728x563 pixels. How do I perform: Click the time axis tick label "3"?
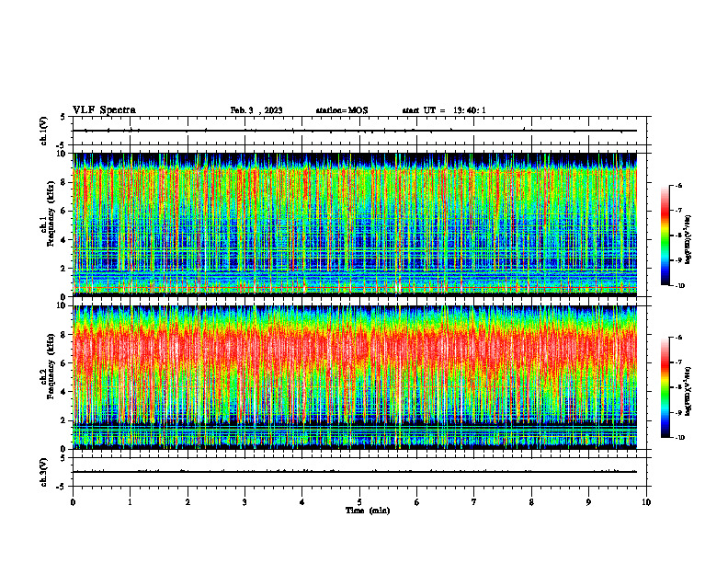245,502
